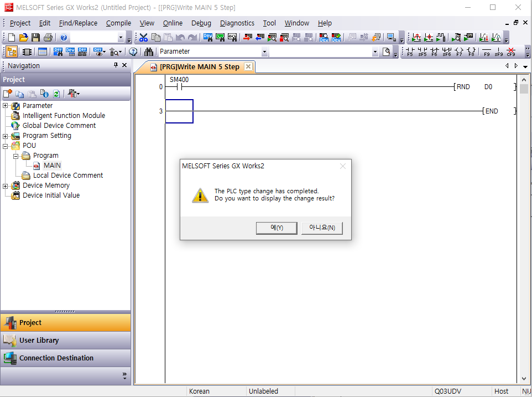
Task: Click the Write to PLC red arrow icon
Action: pos(248,37)
